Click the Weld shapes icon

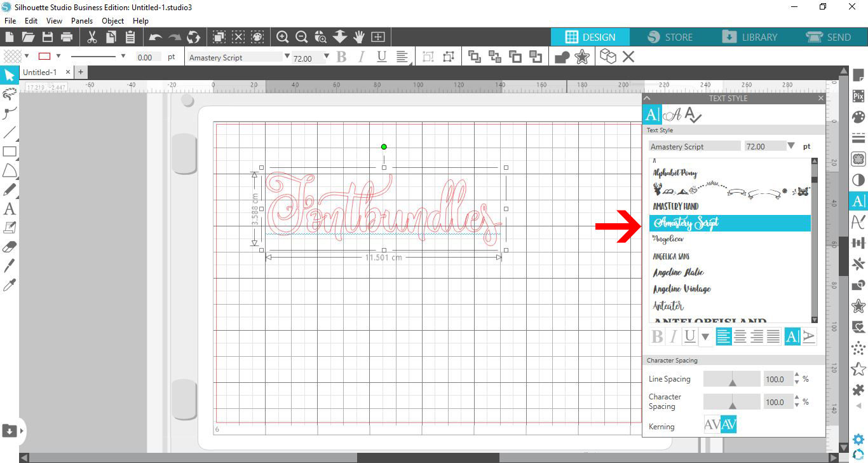562,57
